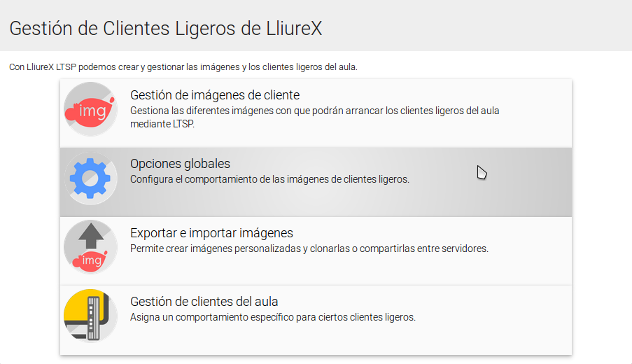Viewport: 632px width, 364px height.
Task: Click the "mediante LTSP." text line
Action: coord(162,124)
